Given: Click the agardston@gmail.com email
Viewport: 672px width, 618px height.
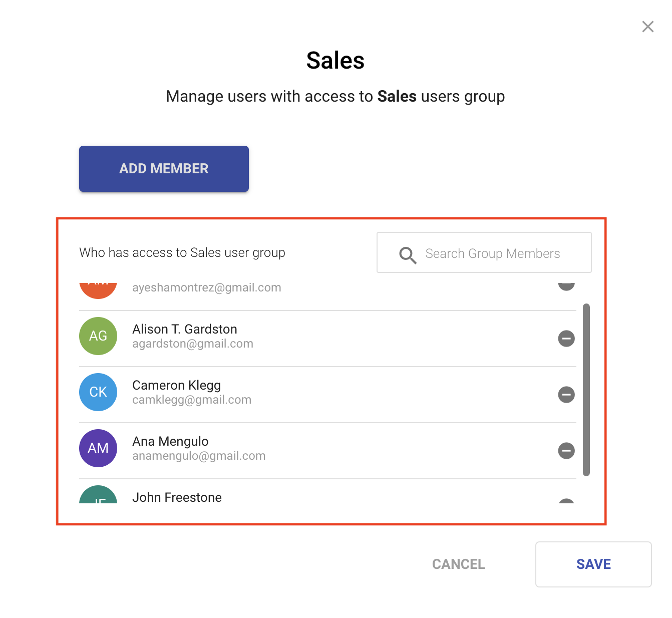Looking at the screenshot, I should [x=193, y=344].
